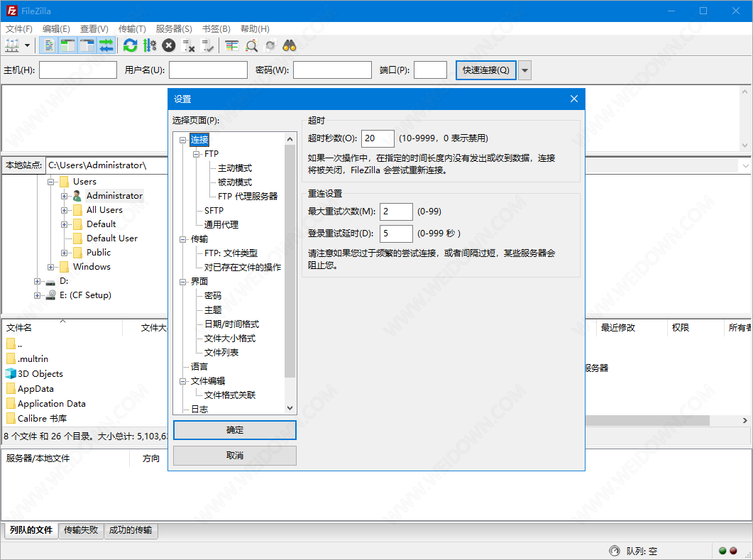The width and height of the screenshot is (753, 560).
Task: Expand the Windows folder node
Action: pyautogui.click(x=50, y=267)
